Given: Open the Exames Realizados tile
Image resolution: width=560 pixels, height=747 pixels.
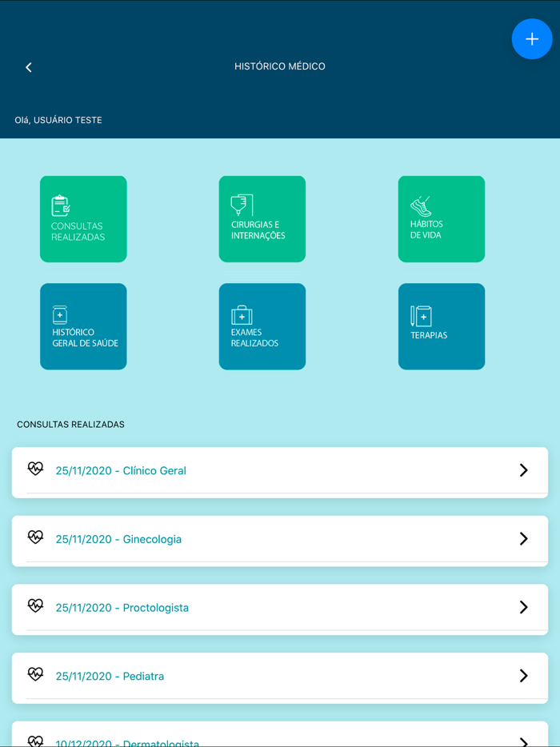Looking at the screenshot, I should pyautogui.click(x=262, y=326).
